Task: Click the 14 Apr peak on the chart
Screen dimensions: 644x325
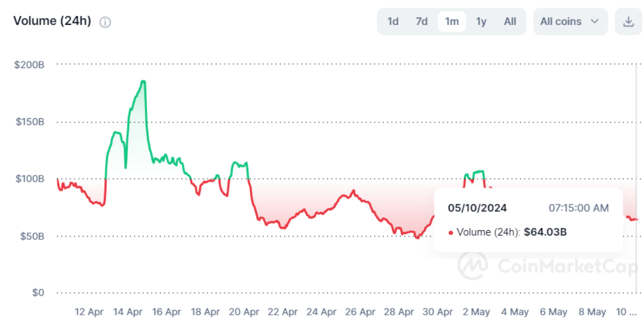Action: point(143,82)
